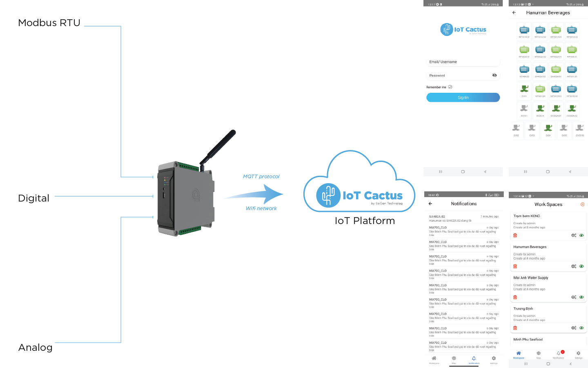The height and width of the screenshot is (368, 588).
Task: Open the EV04 green valve tile
Action: coord(548,130)
